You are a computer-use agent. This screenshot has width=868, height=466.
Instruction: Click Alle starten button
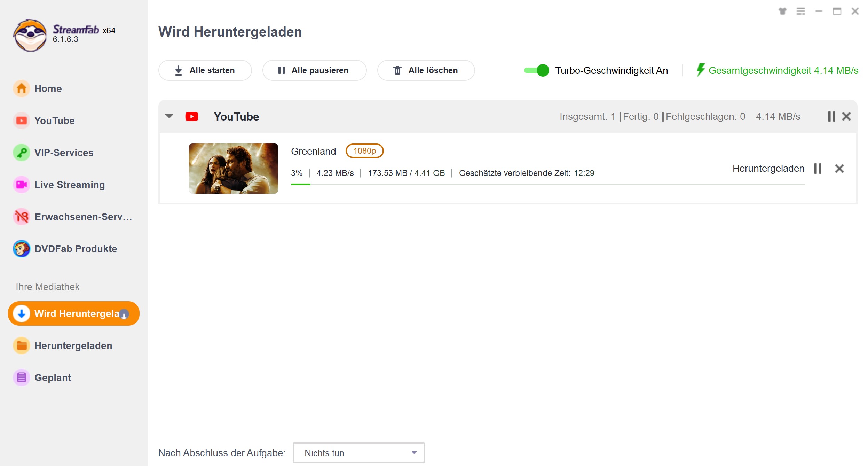pos(206,70)
